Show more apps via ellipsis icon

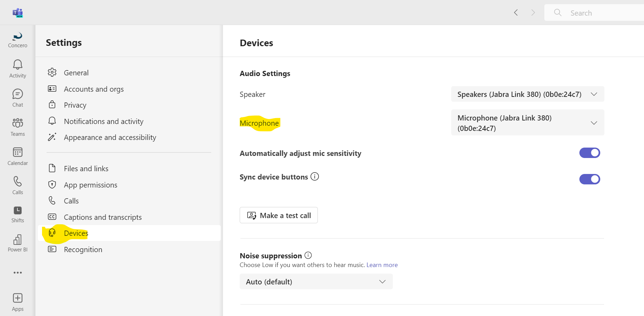coord(18,273)
